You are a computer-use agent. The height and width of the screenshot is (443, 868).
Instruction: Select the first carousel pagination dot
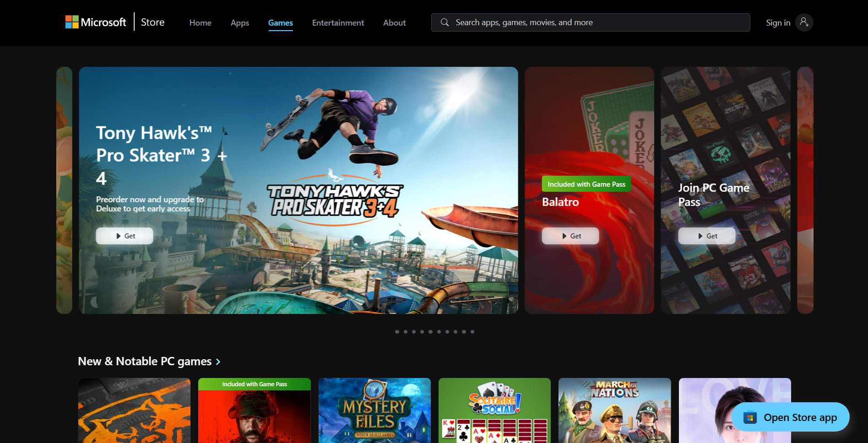[397, 332]
